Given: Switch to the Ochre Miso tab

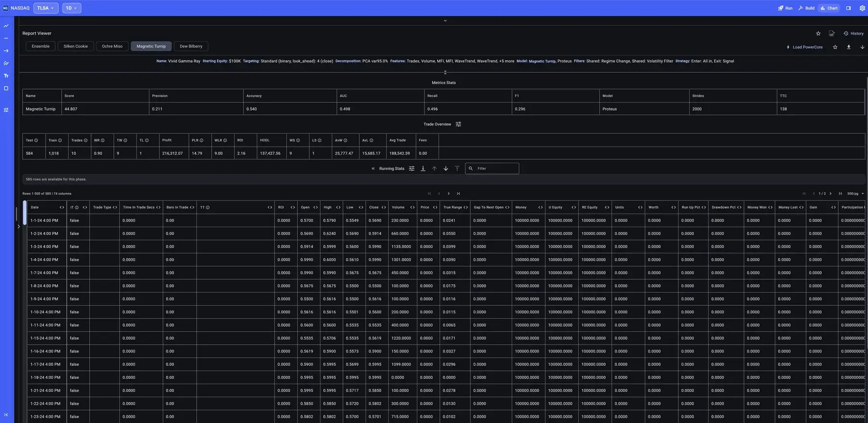Looking at the screenshot, I should 112,46.
